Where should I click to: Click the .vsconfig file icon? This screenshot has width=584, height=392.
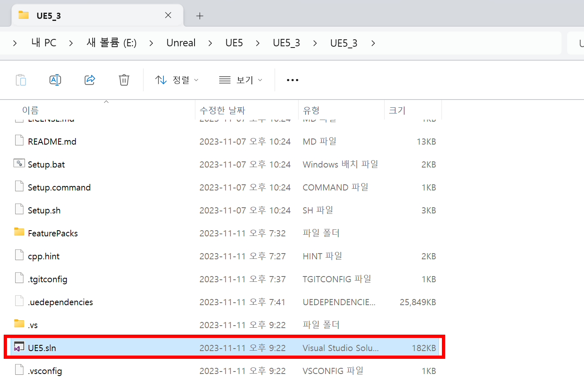pos(19,370)
